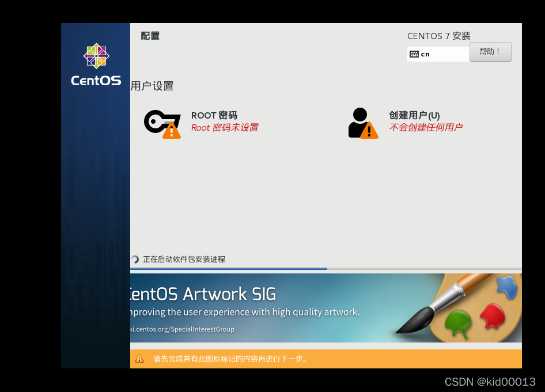Click the paintbrush palette artwork image
The height and width of the screenshot is (392, 545).
459,307
